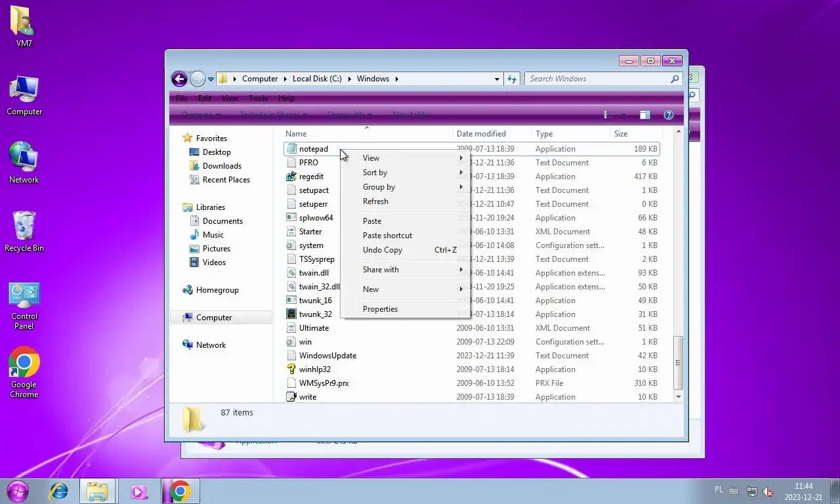Switch to Windows Explorer in the taskbar
This screenshot has height=504, width=840.
point(98,491)
